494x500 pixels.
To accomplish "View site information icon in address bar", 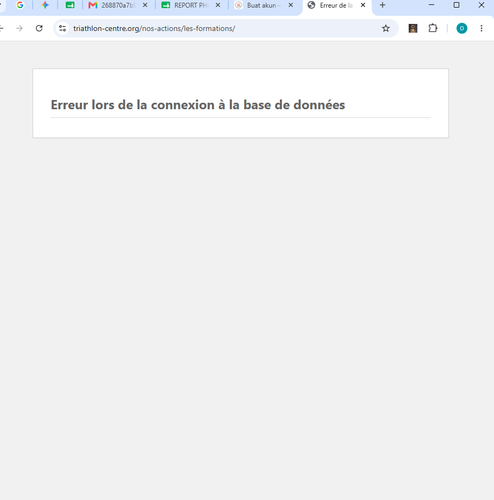I will (x=62, y=29).
